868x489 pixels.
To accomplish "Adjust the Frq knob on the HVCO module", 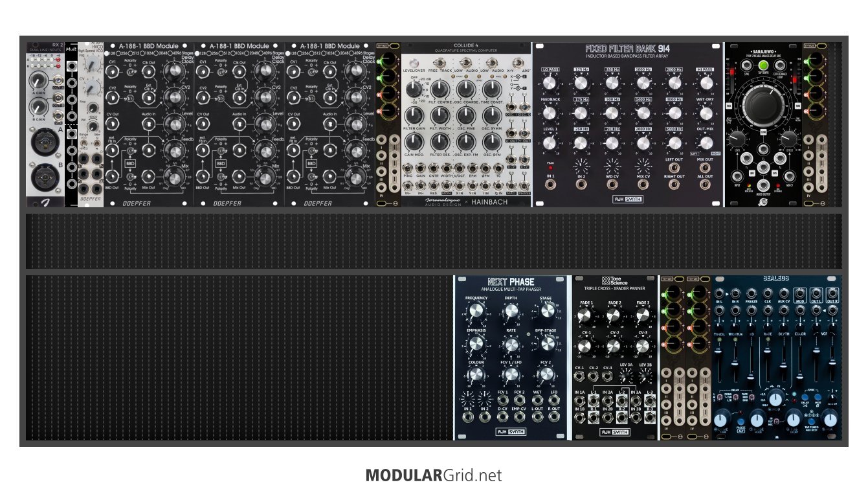I will 93,65.
